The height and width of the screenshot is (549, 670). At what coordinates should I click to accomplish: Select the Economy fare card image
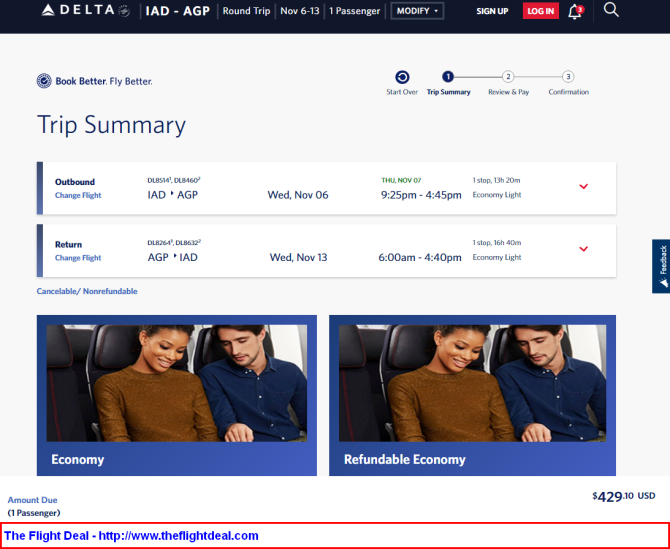[x=176, y=383]
